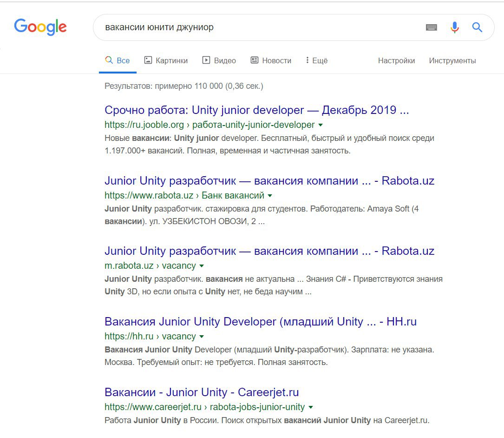
Task: Switch to the Новости tab
Action: tap(271, 60)
